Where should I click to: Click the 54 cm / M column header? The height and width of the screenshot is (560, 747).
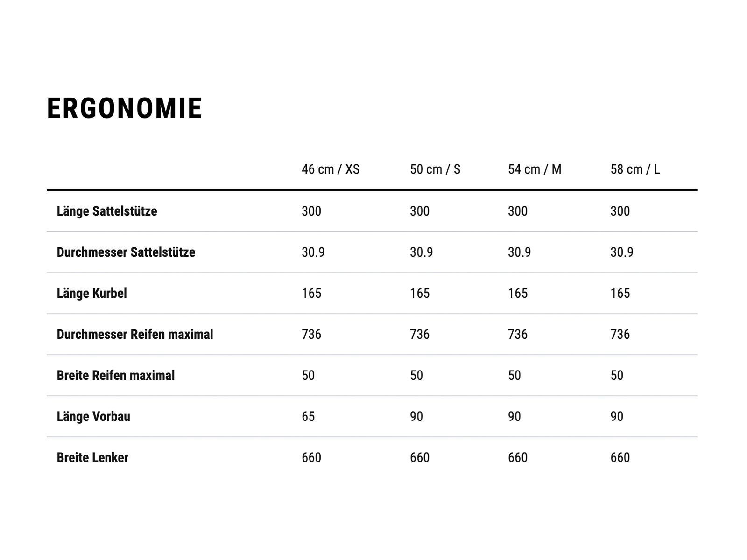(535, 169)
